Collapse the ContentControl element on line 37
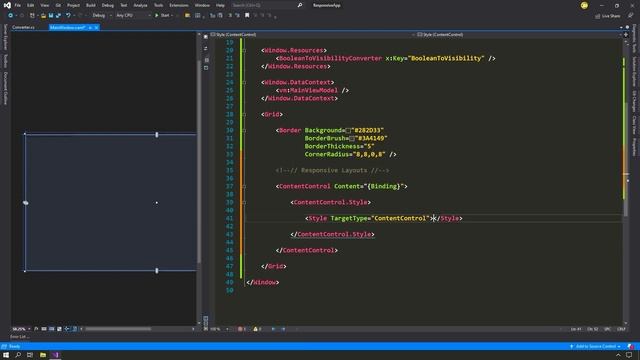The width and height of the screenshot is (640, 360). [x=244, y=187]
